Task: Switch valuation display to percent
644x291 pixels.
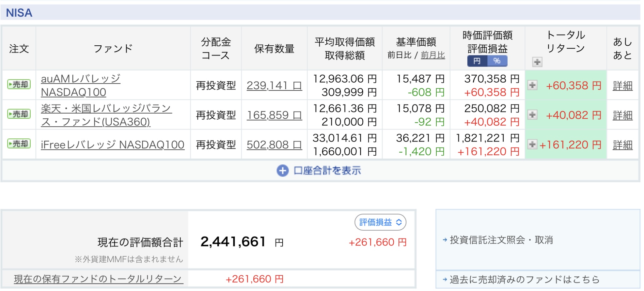Action: coord(497,61)
